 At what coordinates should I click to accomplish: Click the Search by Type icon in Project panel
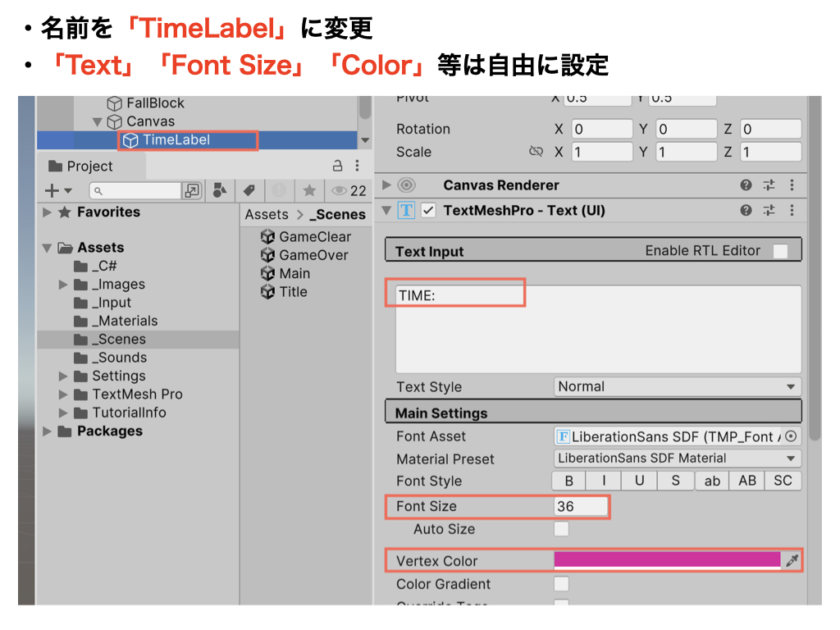220,190
